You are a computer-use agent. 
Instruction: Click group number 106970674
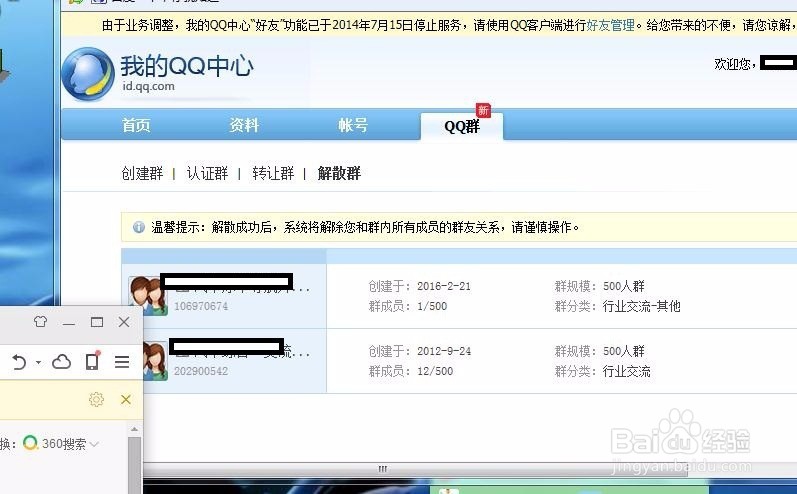(x=201, y=306)
